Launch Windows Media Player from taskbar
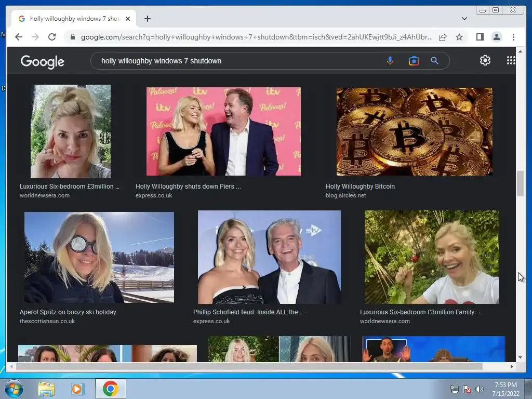The width and height of the screenshot is (532, 399). (77, 389)
